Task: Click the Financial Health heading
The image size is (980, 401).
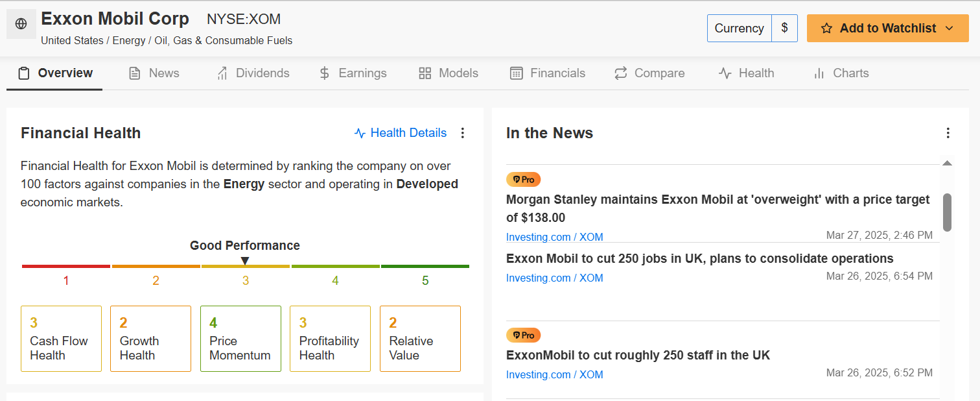Action: point(81,133)
